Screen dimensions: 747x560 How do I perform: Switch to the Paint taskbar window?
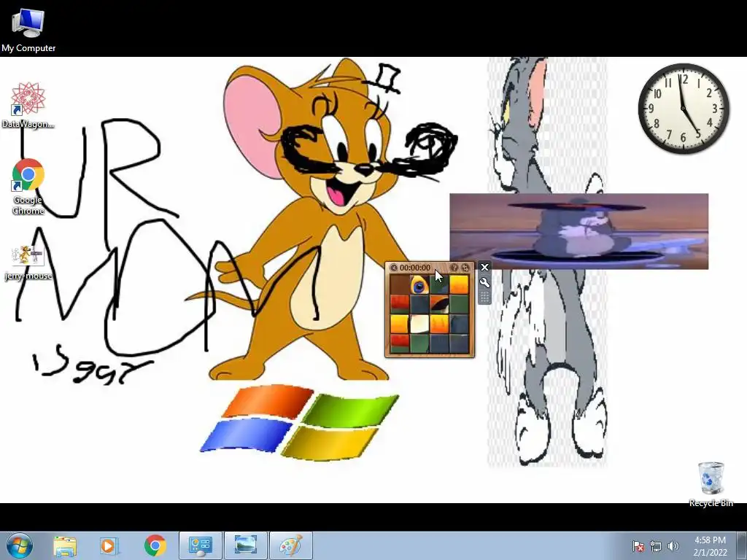[x=291, y=545]
